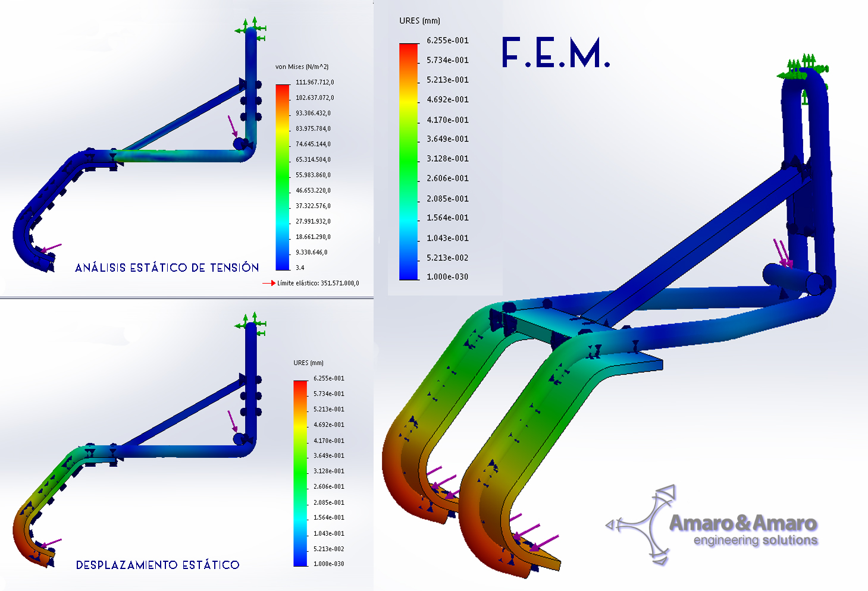This screenshot has height=591, width=868.
Task: Select the 111.967.712,0 maximum stress value
Action: click(x=315, y=82)
